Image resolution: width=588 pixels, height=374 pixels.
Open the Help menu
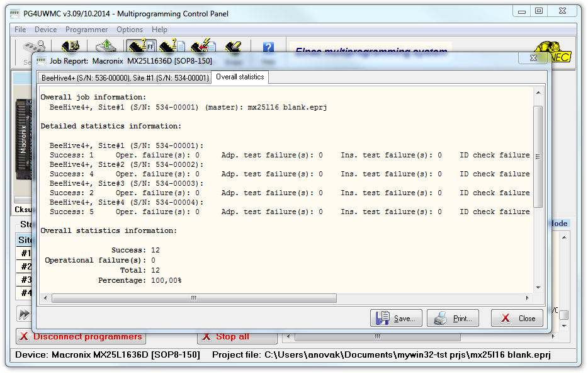click(159, 29)
